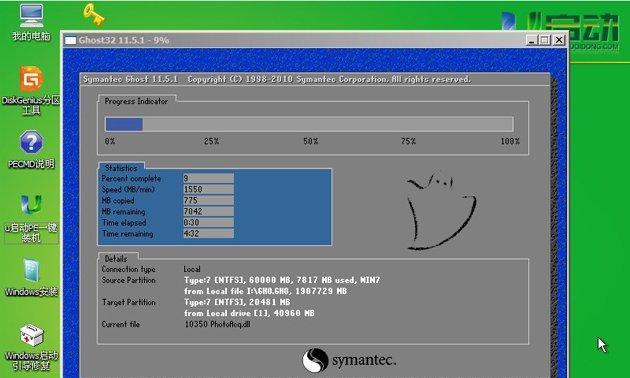Open the Windows boot repair toolbox icon
The image size is (630, 378).
31,347
